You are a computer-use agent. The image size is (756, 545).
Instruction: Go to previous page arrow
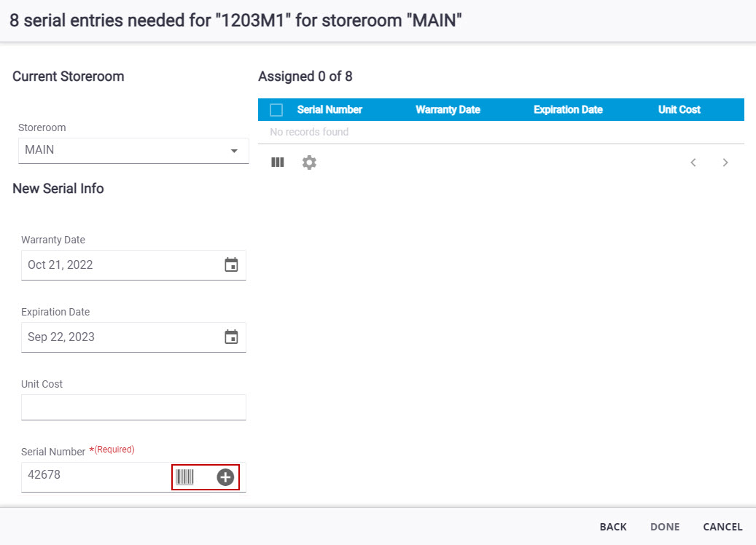(x=693, y=162)
